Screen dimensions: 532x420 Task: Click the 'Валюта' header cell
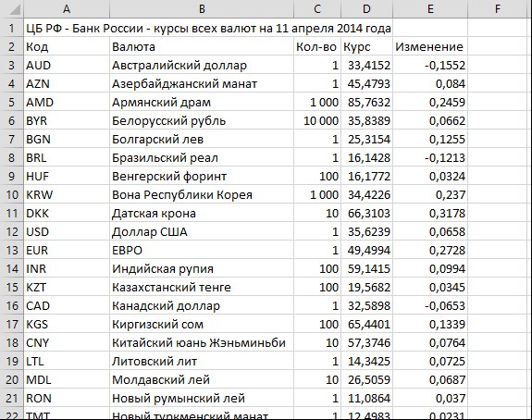tap(202, 46)
